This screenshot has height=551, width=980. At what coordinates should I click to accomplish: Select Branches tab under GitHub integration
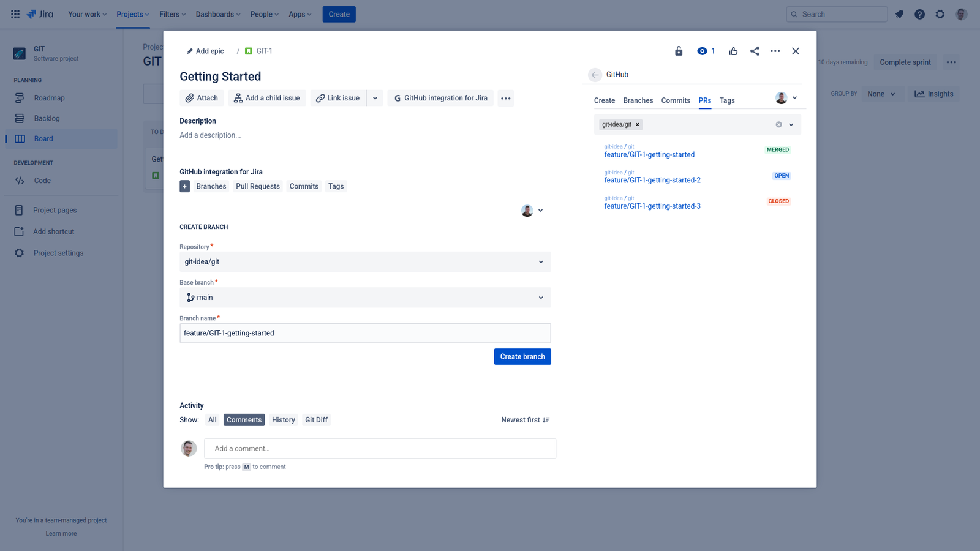click(211, 186)
